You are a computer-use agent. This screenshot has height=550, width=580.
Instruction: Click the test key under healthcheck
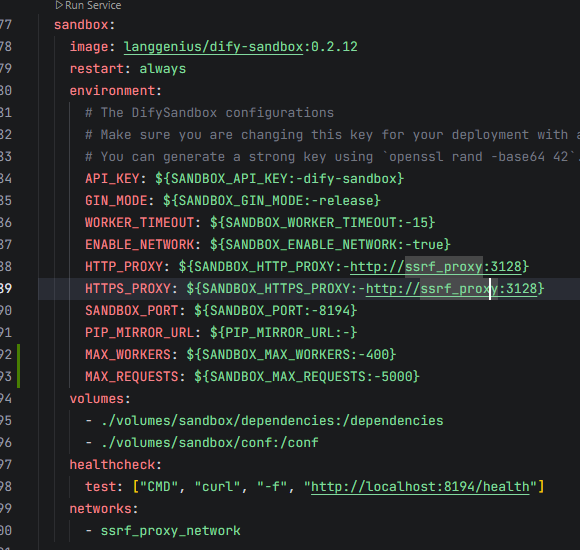100,486
